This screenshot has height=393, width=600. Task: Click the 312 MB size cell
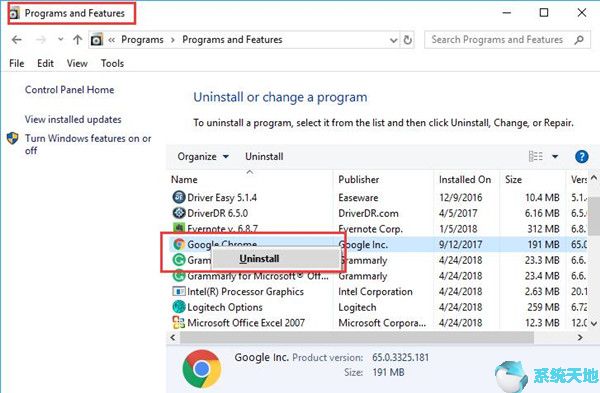coord(543,229)
